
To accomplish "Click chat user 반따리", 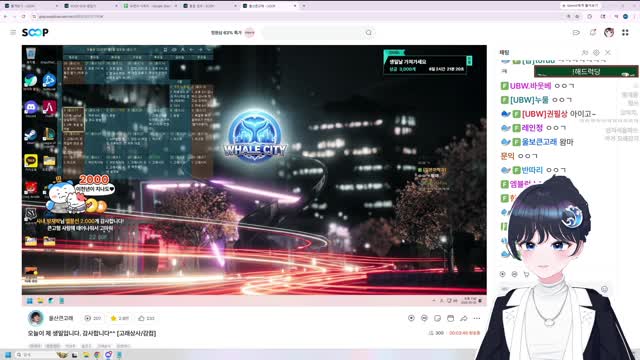I will 532,170.
